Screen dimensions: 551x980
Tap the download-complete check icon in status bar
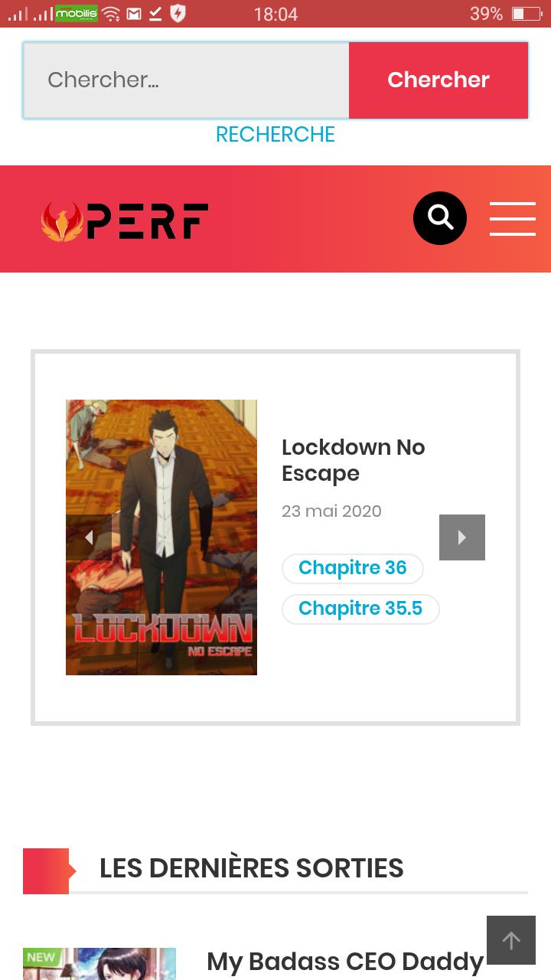tap(155, 14)
